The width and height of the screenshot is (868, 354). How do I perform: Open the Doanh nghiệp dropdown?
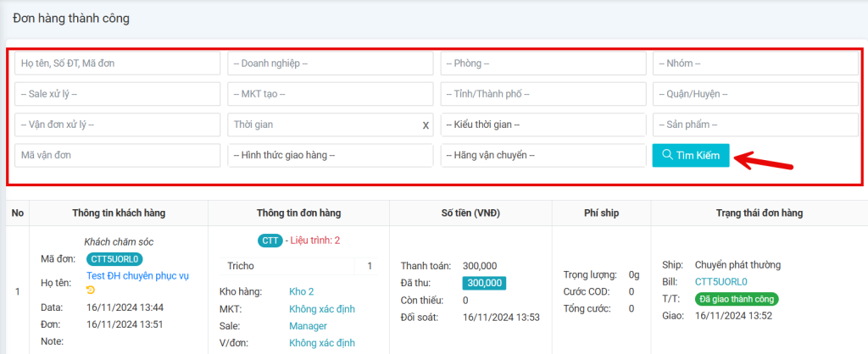[x=330, y=63]
